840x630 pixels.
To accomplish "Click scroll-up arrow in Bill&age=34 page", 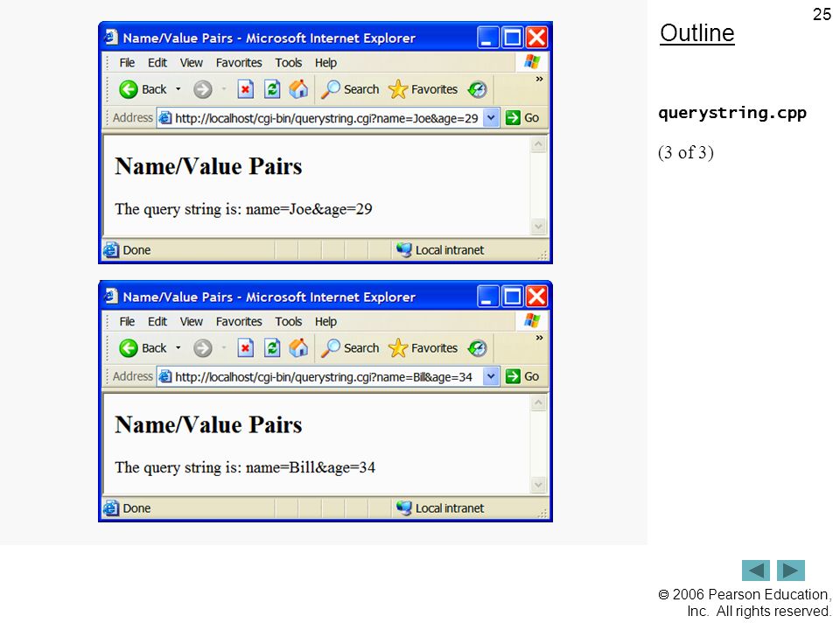I will (x=538, y=403).
